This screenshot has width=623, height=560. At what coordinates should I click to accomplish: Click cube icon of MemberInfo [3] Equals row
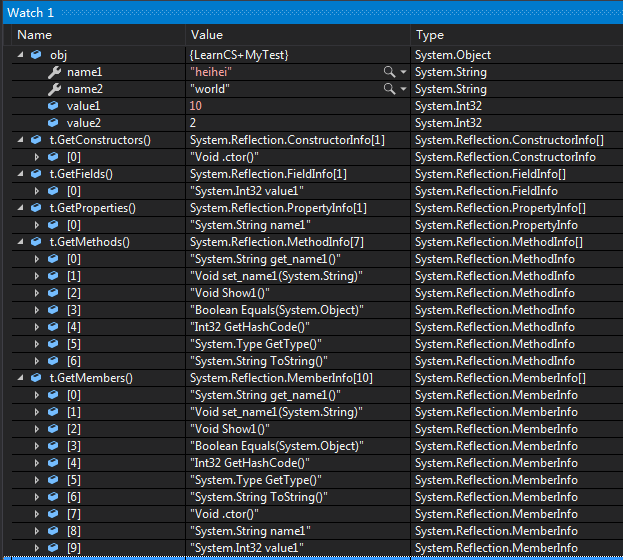click(x=53, y=446)
